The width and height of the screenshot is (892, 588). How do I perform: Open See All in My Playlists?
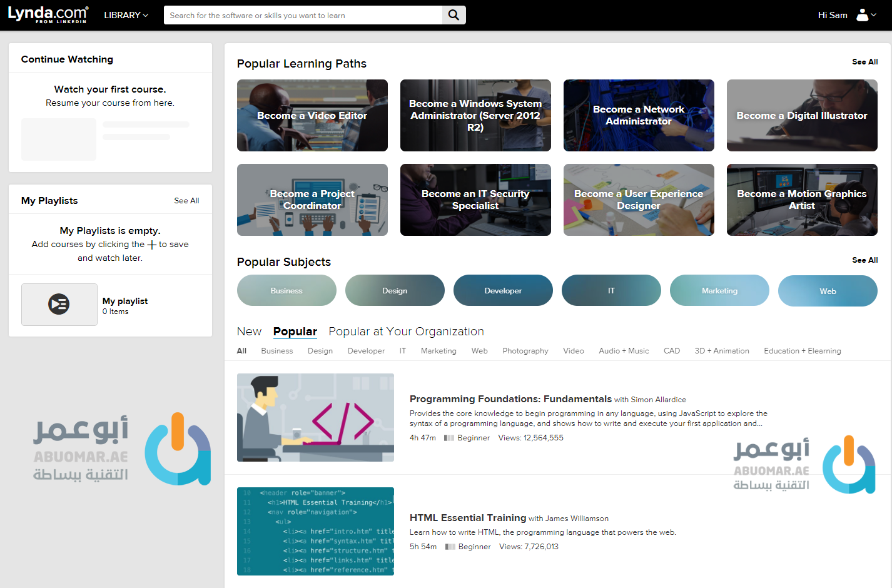(x=186, y=201)
